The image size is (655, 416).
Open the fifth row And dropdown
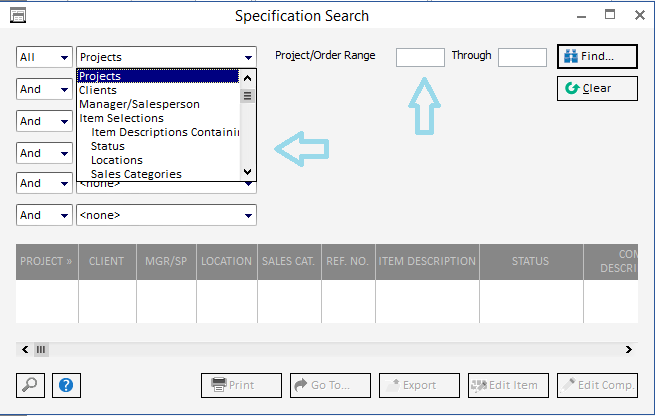44,183
